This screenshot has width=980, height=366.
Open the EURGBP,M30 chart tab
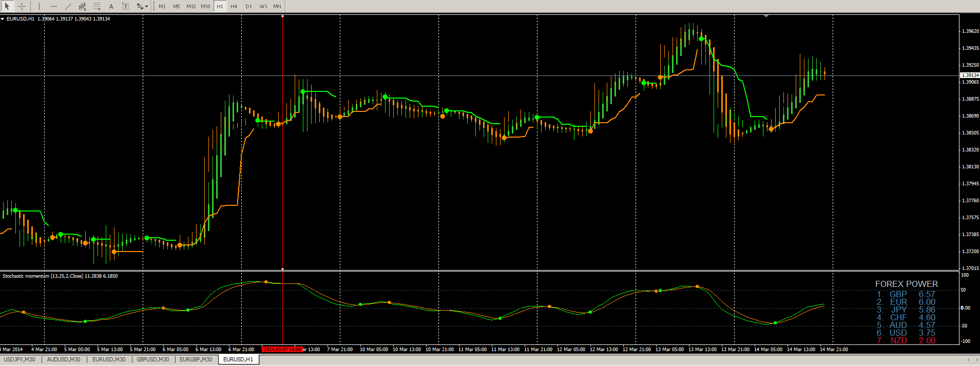(196, 359)
